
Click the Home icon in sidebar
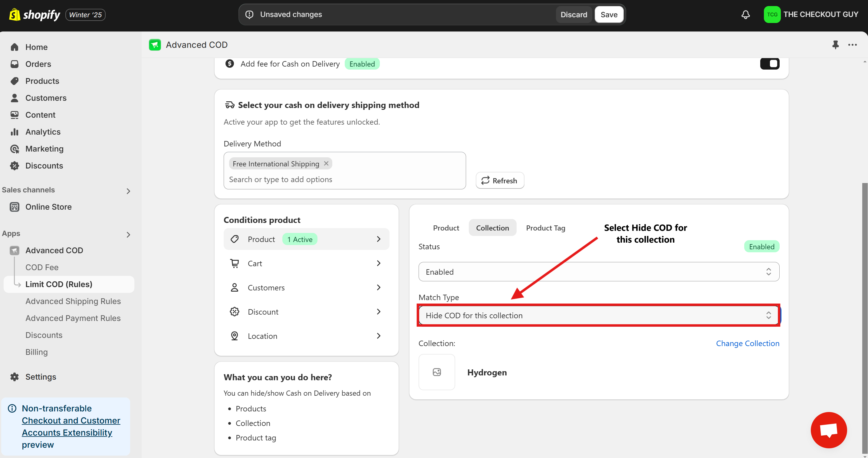coord(15,47)
